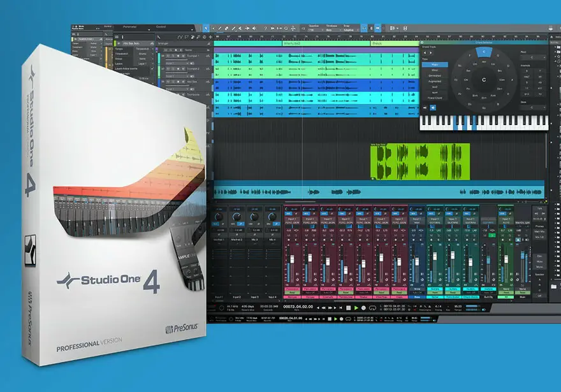Click the folder icon beside mixer

554,286
